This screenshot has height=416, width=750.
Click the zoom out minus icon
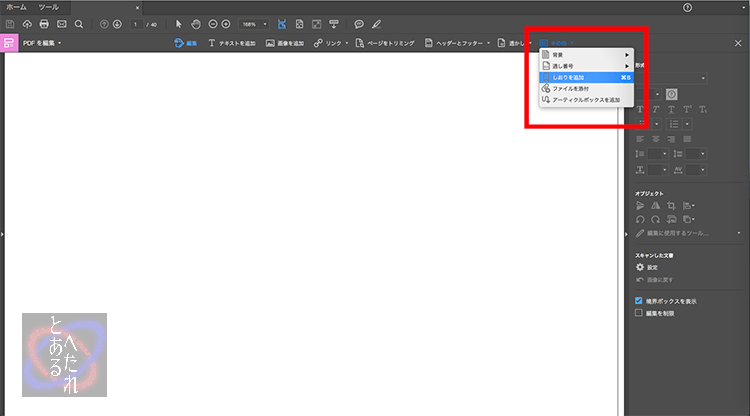click(x=211, y=23)
